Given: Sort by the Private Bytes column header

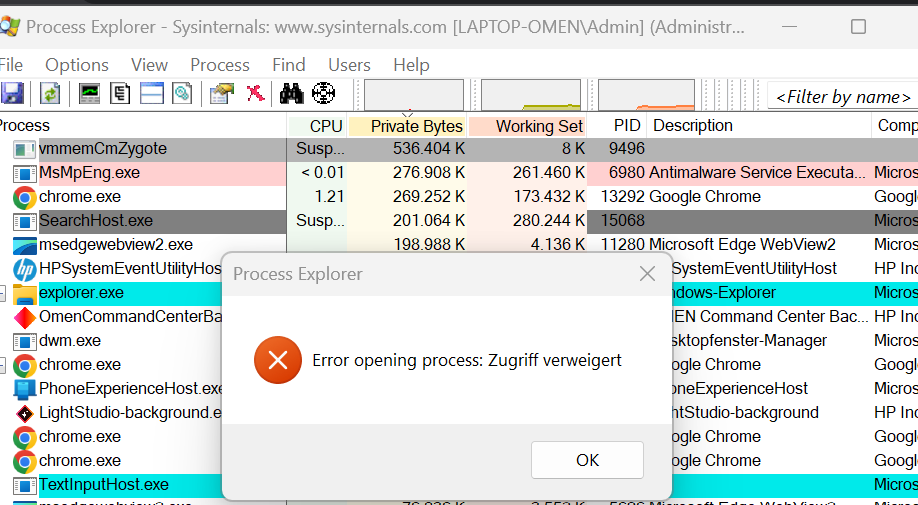Looking at the screenshot, I should [x=407, y=126].
